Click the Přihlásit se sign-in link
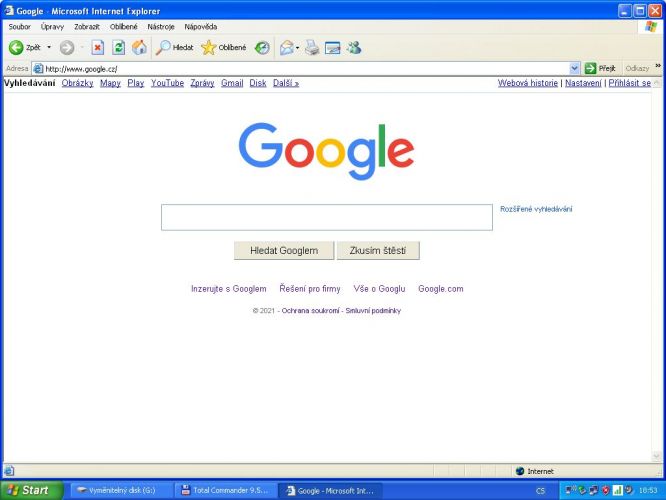666x500 pixels. point(629,83)
